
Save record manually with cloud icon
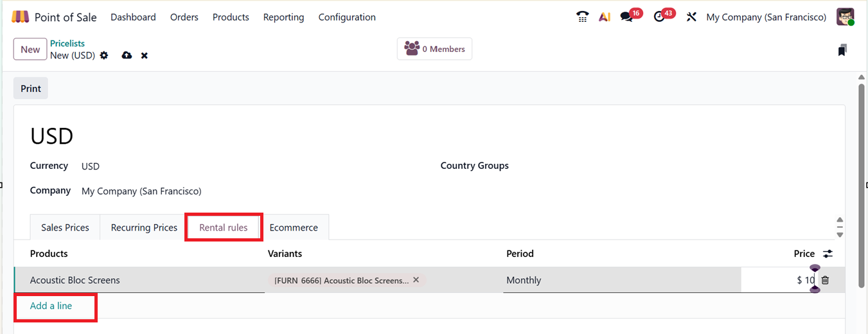[x=127, y=56]
